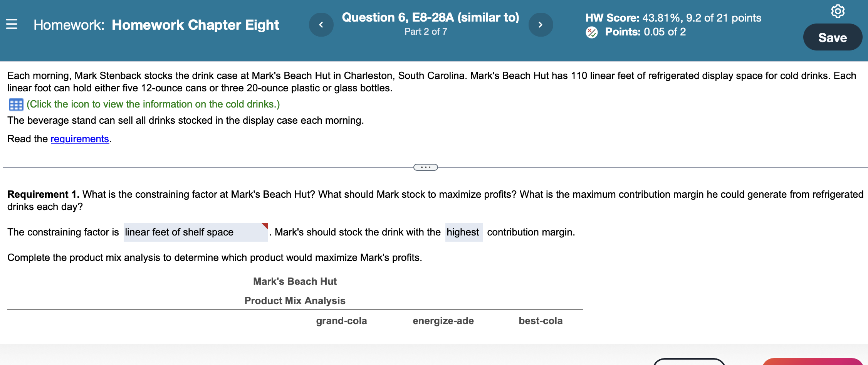Click the red incorrect-answer marker on the answer box

[x=265, y=225]
